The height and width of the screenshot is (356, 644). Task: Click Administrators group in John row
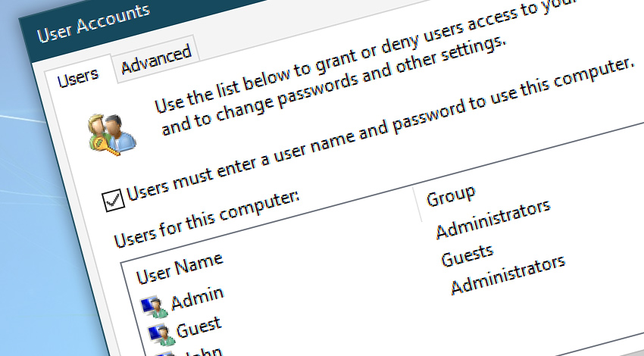pyautogui.click(x=508, y=274)
